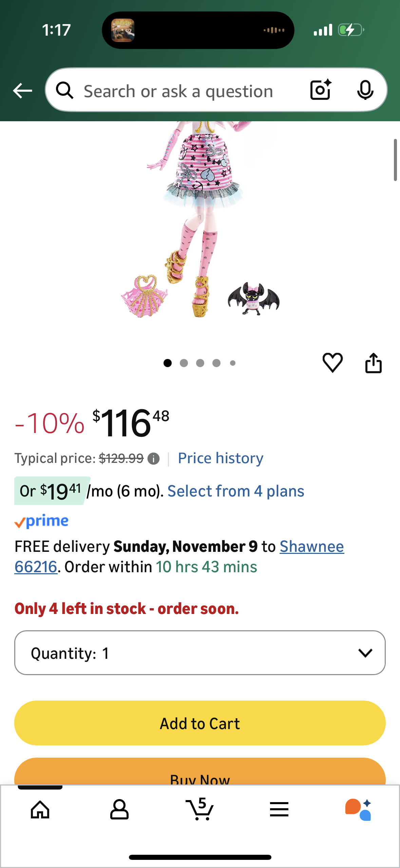
Task: Open the hamburger menu tab
Action: point(279,810)
